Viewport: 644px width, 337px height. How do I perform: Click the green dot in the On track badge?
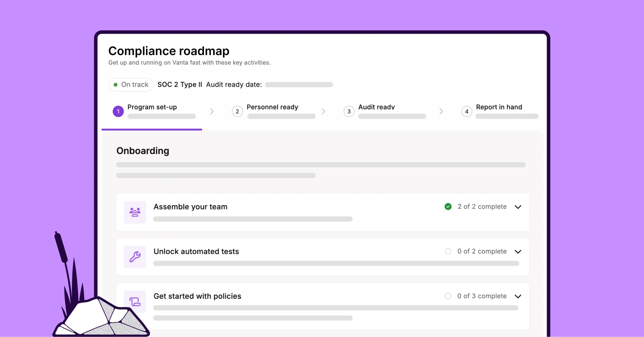[116, 85]
